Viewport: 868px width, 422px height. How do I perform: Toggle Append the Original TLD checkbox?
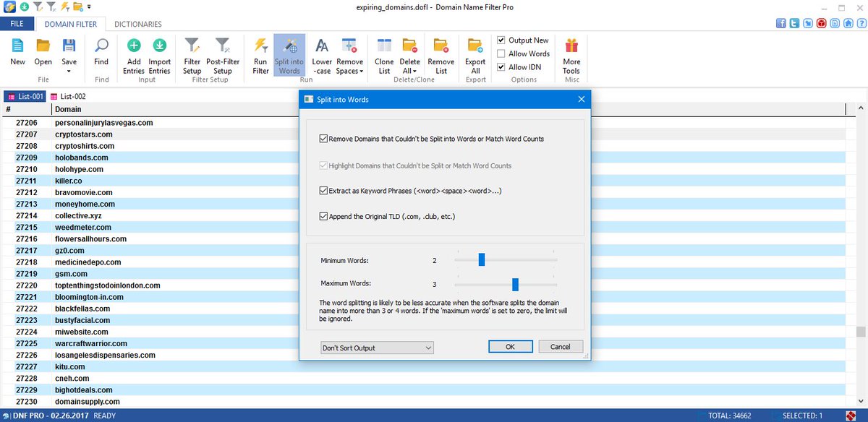pos(323,216)
